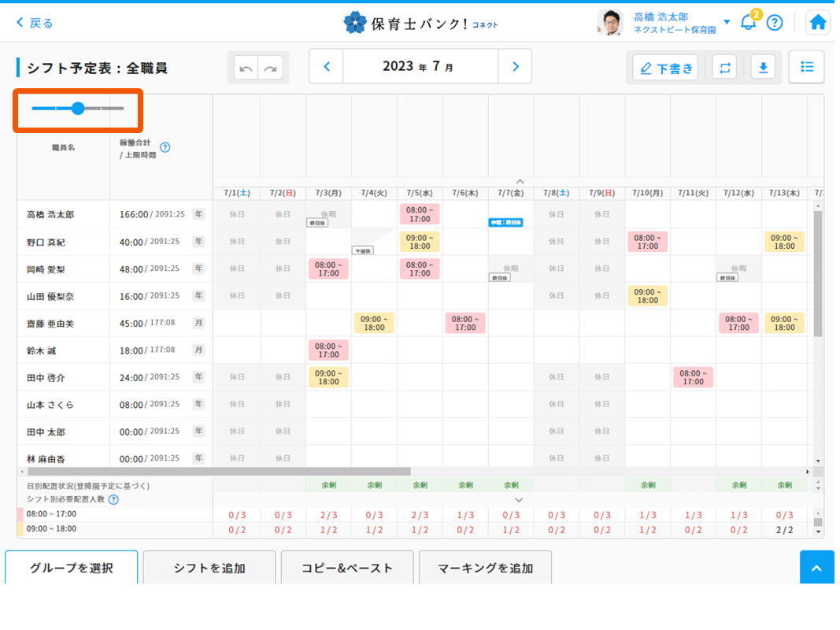Click the help question mark icon in header
The image size is (840, 630).
click(775, 23)
